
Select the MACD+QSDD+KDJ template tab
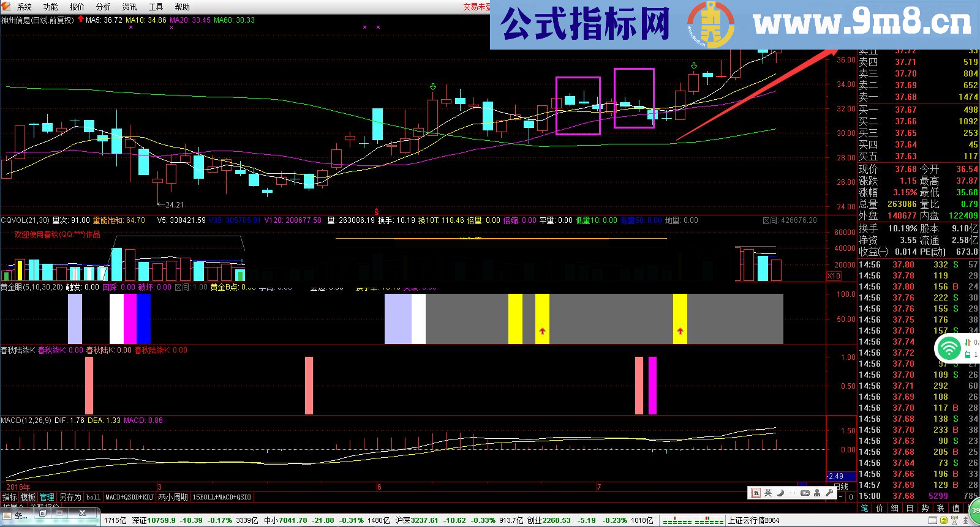(x=129, y=497)
